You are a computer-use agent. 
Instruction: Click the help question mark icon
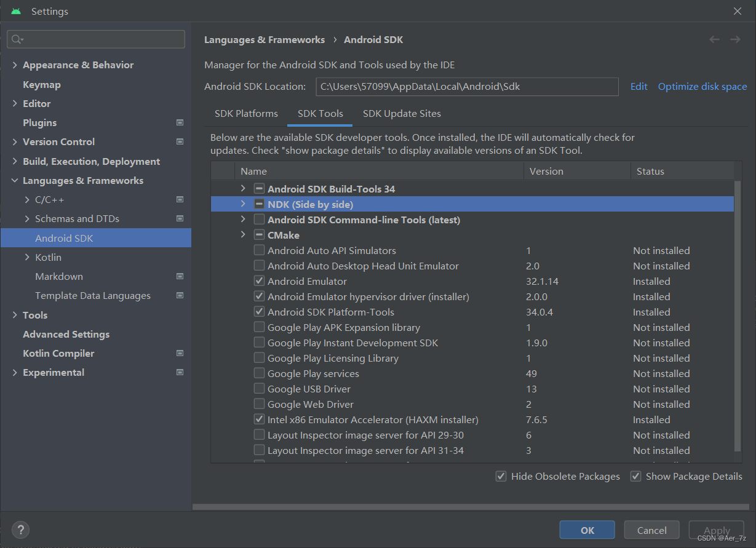point(20,530)
